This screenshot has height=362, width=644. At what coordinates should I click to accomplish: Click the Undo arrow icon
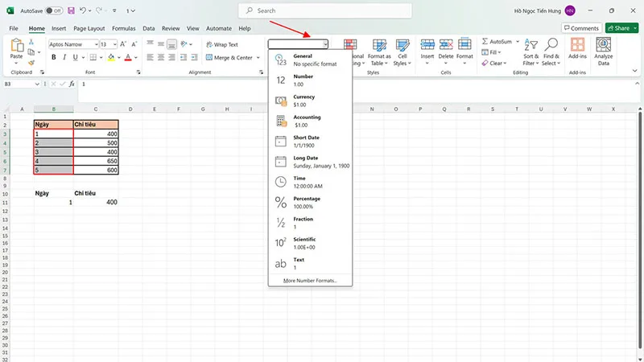click(x=83, y=10)
